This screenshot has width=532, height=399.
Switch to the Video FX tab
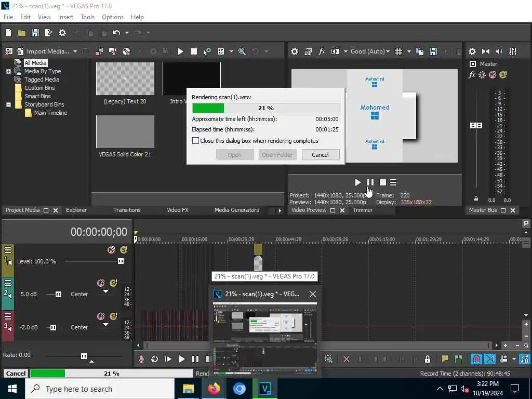178,210
